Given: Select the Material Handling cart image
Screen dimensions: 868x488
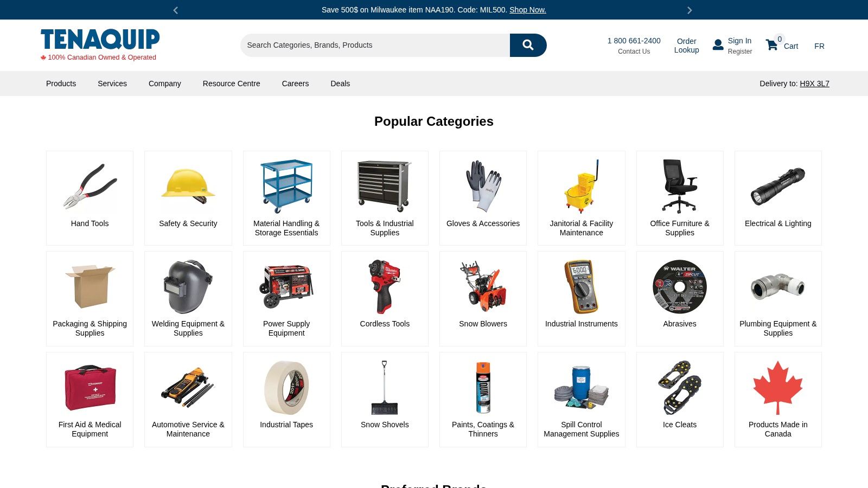Looking at the screenshot, I should pos(286,186).
